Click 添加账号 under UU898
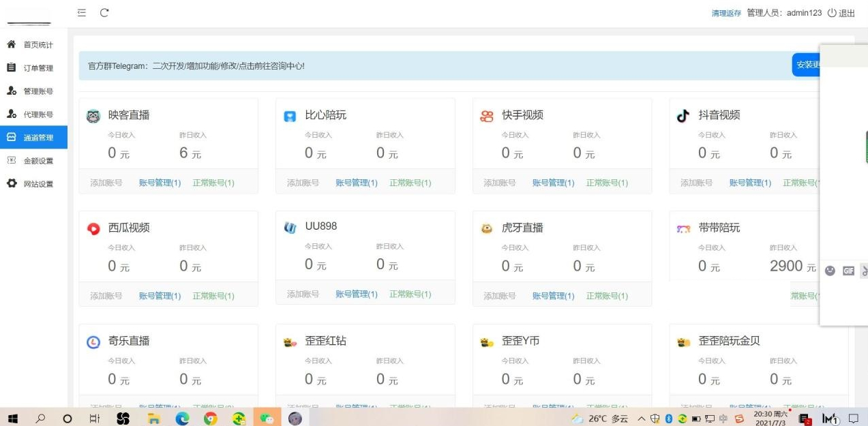The width and height of the screenshot is (868, 426). [303, 294]
